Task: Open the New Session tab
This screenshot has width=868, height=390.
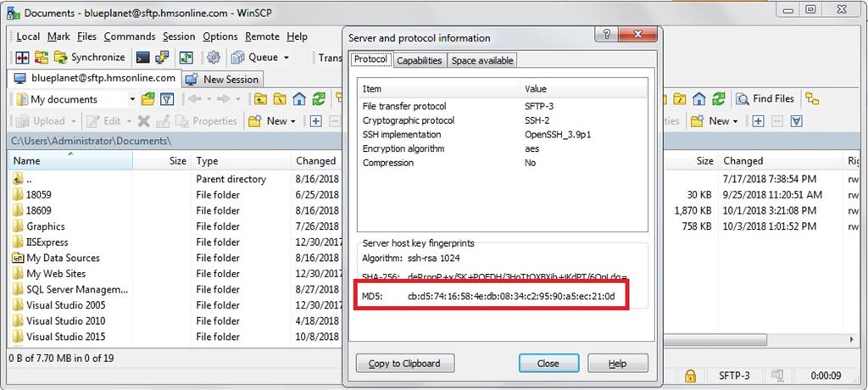Action: [223, 79]
